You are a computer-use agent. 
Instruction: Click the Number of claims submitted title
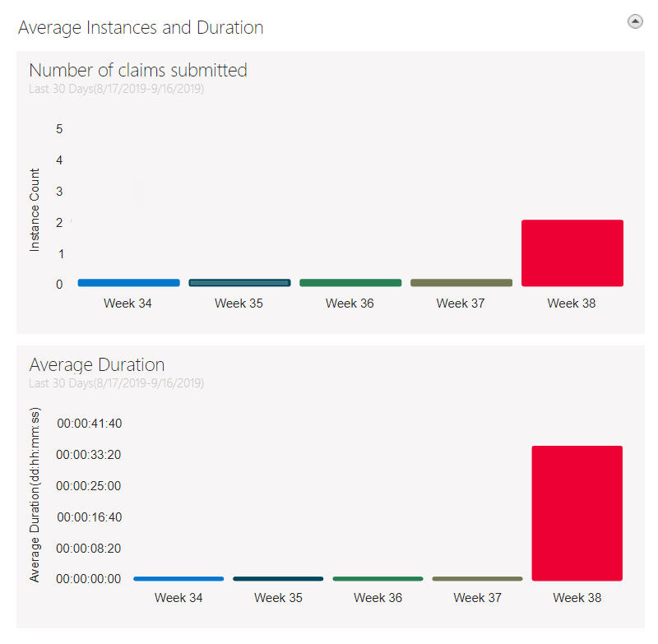[x=137, y=70]
